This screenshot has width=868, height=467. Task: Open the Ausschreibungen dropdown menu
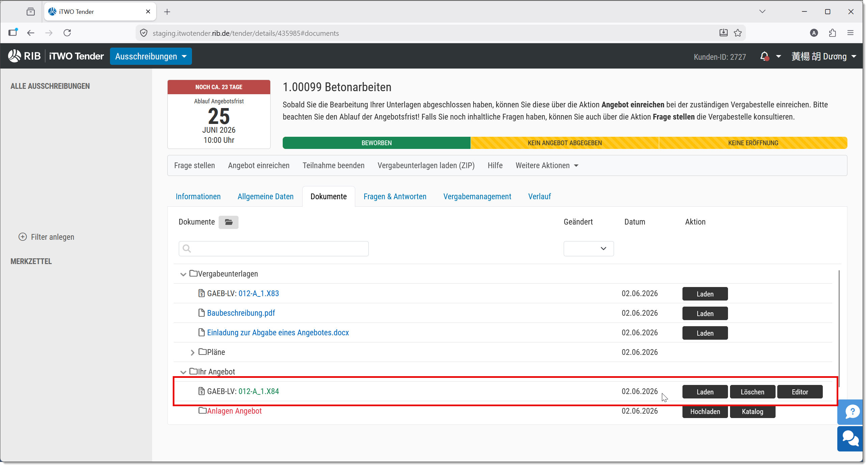[151, 56]
